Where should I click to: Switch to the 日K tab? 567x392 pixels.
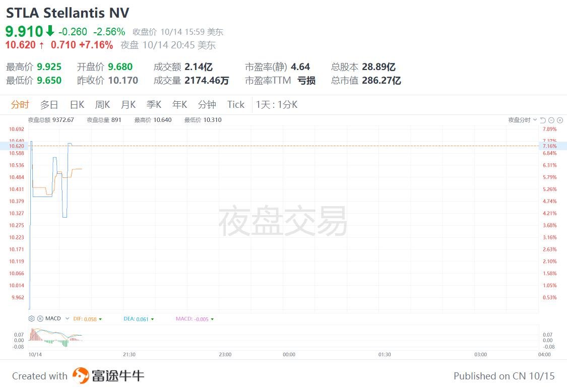click(77, 105)
